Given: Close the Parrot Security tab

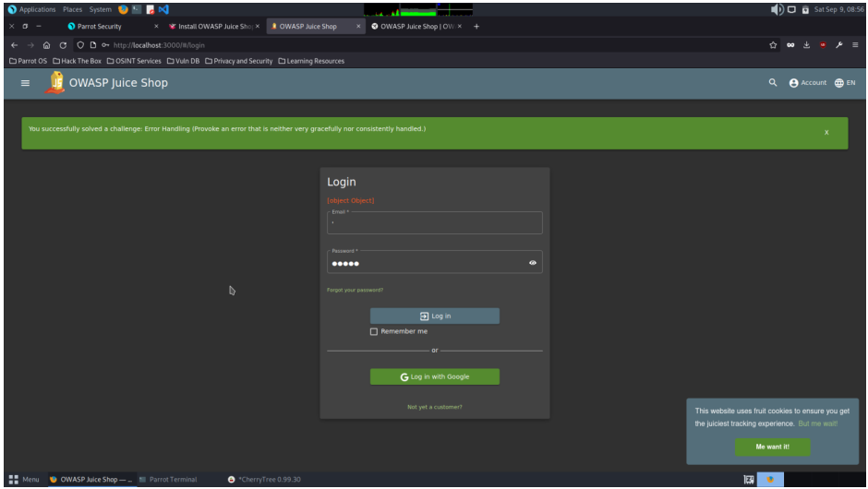Looking at the screenshot, I should [156, 26].
